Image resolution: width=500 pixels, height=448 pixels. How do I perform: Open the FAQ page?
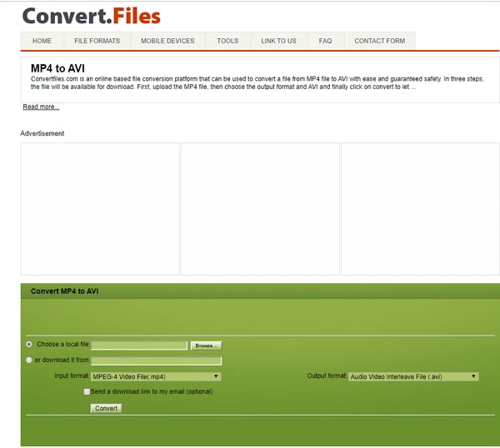[325, 41]
